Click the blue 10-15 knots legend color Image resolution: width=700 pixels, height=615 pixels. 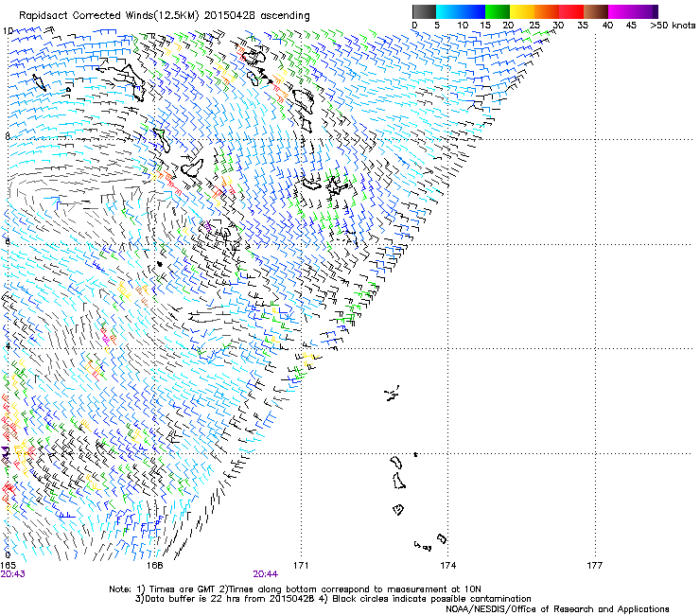(473, 11)
